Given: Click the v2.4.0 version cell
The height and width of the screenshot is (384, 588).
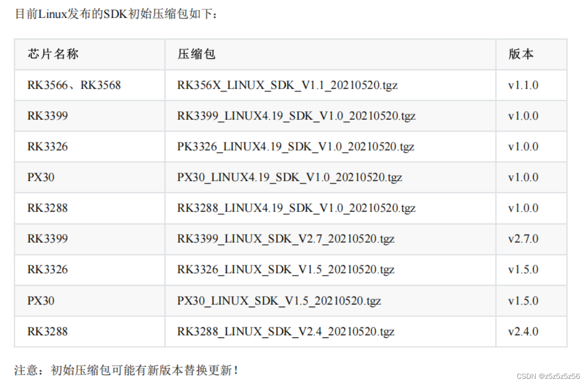Looking at the screenshot, I should coord(523,331).
